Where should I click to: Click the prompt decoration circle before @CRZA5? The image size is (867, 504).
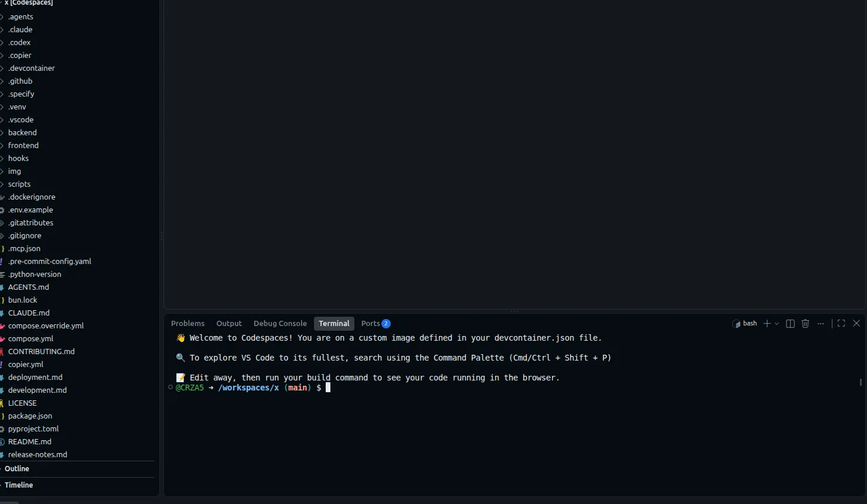click(x=170, y=388)
